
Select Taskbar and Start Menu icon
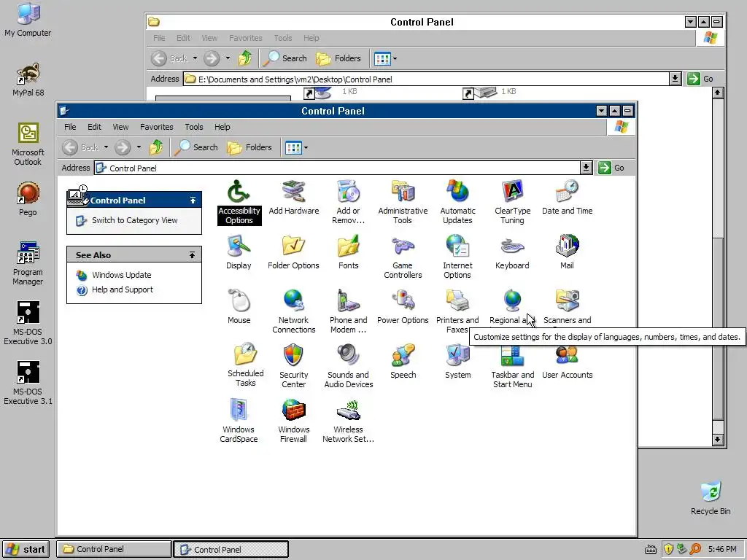[x=512, y=369]
